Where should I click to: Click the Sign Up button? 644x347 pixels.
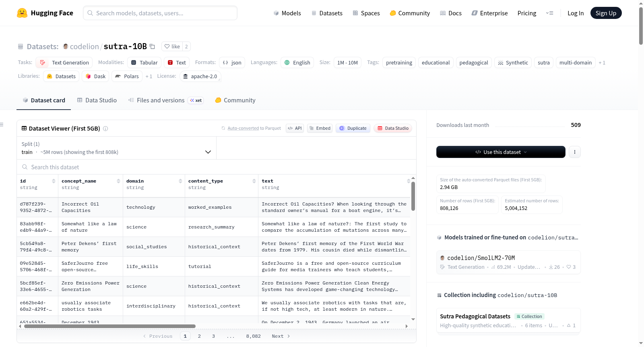[x=606, y=13]
